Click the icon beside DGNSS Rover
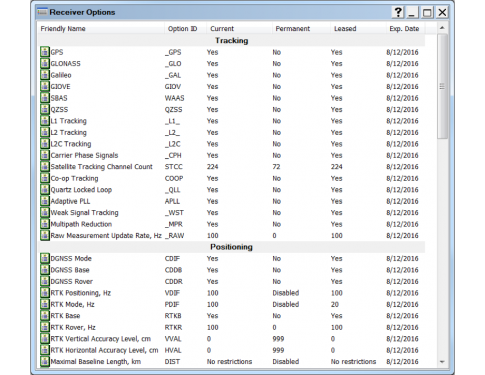 click(45, 281)
